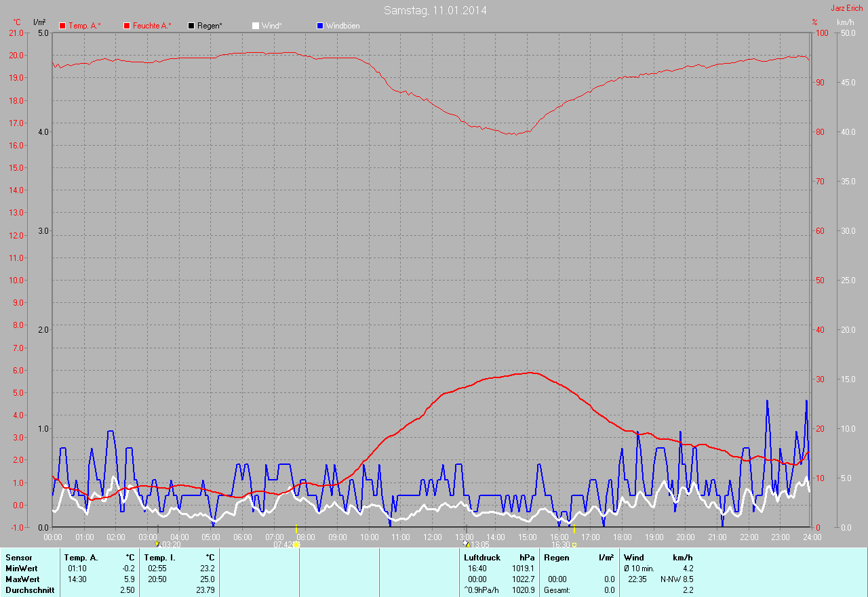Click the 18:00 time axis label
868x597 pixels.
[x=622, y=537]
